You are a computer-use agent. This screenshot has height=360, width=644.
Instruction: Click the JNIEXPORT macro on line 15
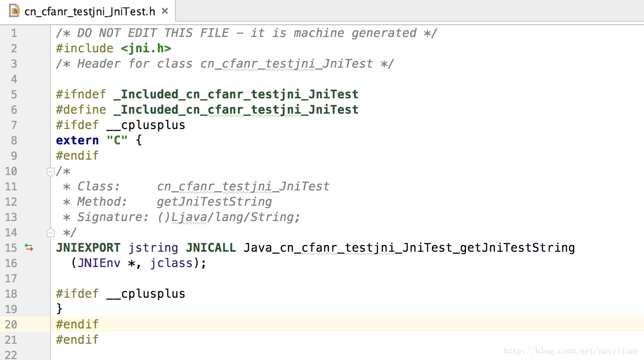[88, 248]
